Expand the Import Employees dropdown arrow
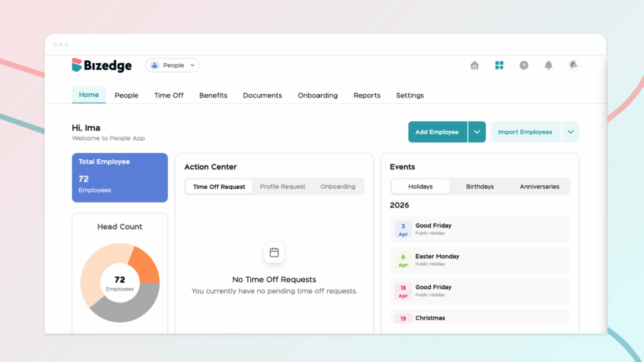This screenshot has width=644, height=362. point(570,132)
